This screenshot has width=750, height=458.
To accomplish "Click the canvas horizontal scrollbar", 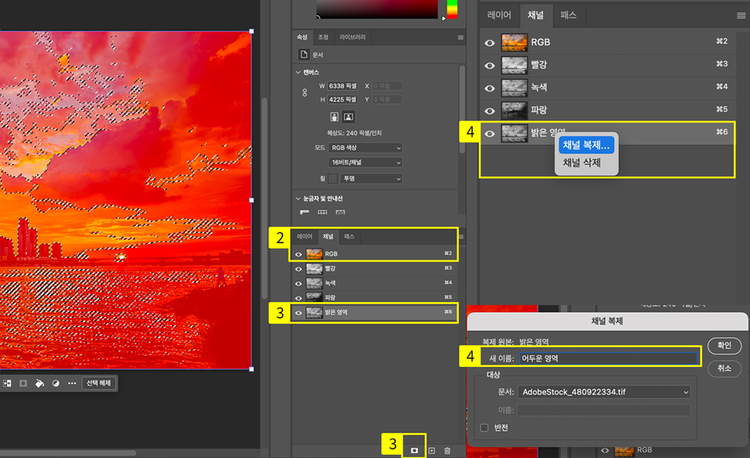I will 68,453.
